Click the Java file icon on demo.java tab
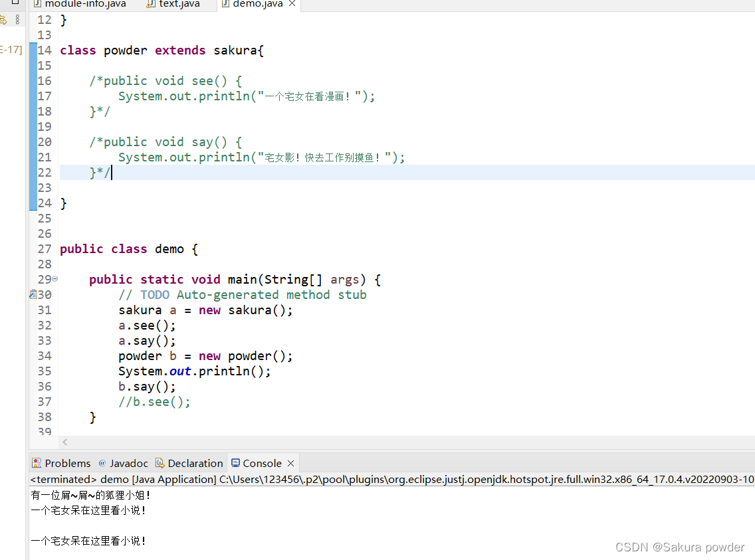Image resolution: width=755 pixels, height=560 pixels. 227,3
